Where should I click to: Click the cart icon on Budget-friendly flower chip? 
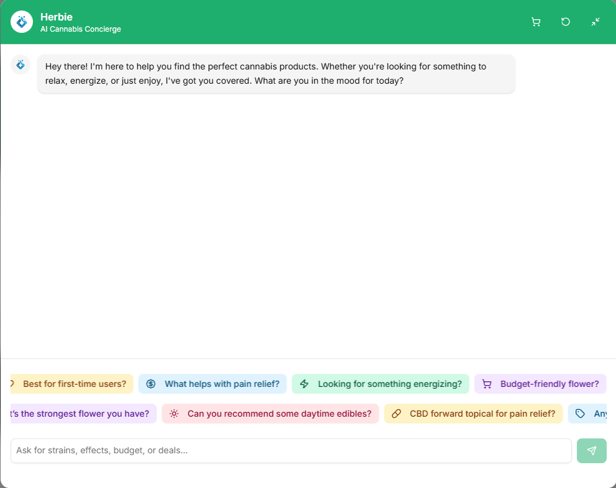[x=487, y=384]
